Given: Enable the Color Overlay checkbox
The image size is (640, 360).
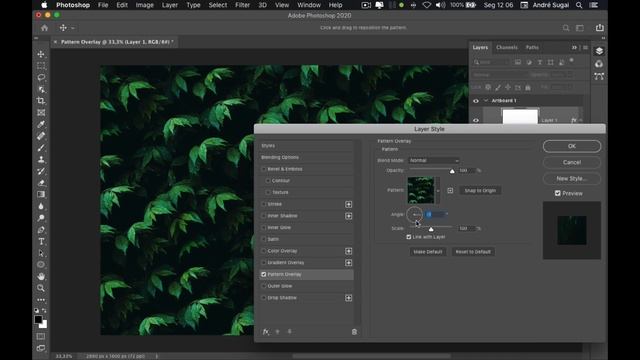Looking at the screenshot, I should coord(264,251).
